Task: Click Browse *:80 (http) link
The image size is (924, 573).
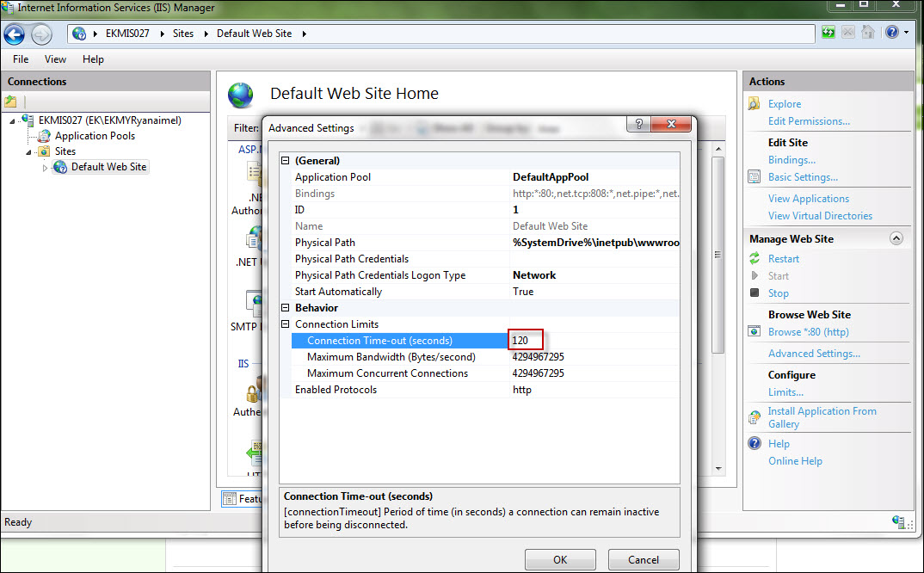Action: [x=808, y=332]
